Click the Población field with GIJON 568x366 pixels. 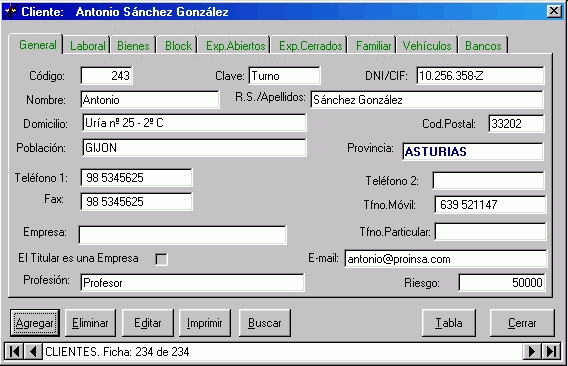(194, 148)
